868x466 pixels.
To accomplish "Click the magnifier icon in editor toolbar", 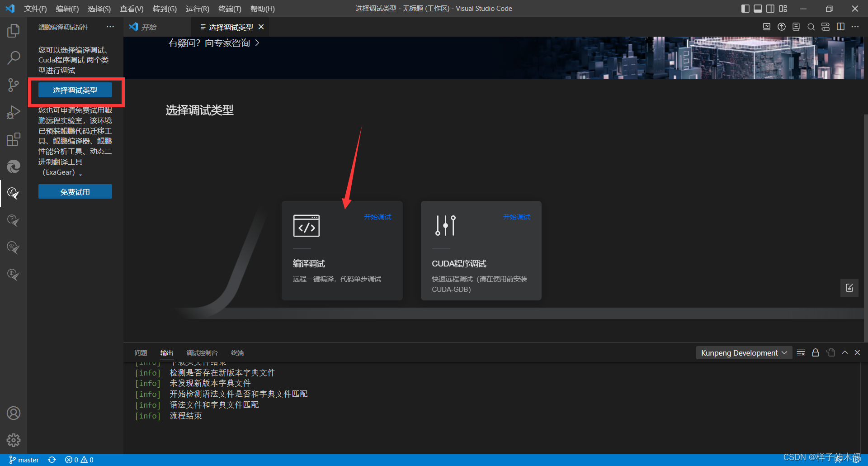I will [811, 27].
